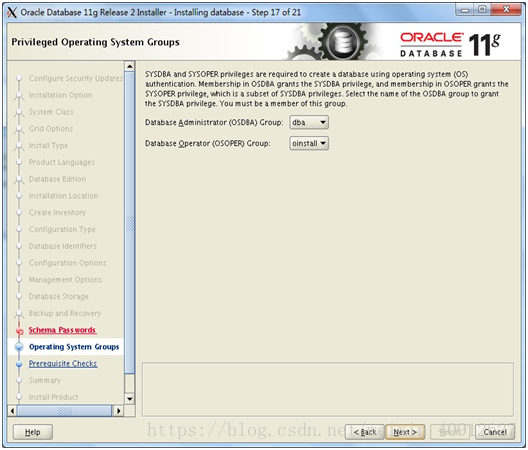Screen dimensions: 528x450
Task: Open Help for this step
Action: [x=33, y=432]
